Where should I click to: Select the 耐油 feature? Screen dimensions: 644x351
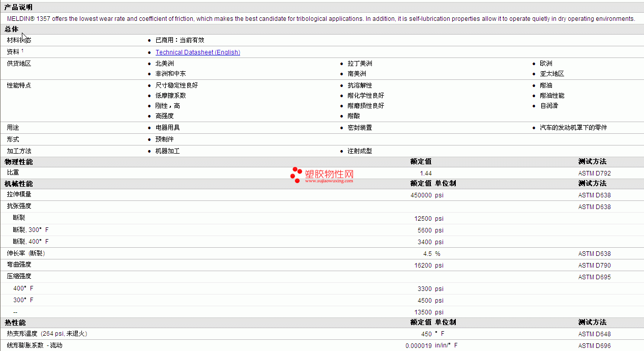(x=546, y=85)
